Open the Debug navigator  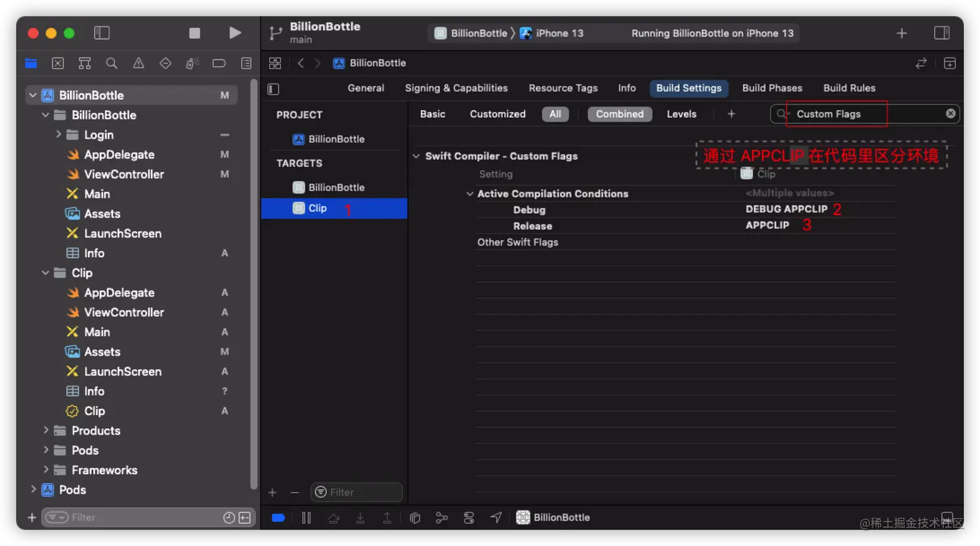(192, 63)
